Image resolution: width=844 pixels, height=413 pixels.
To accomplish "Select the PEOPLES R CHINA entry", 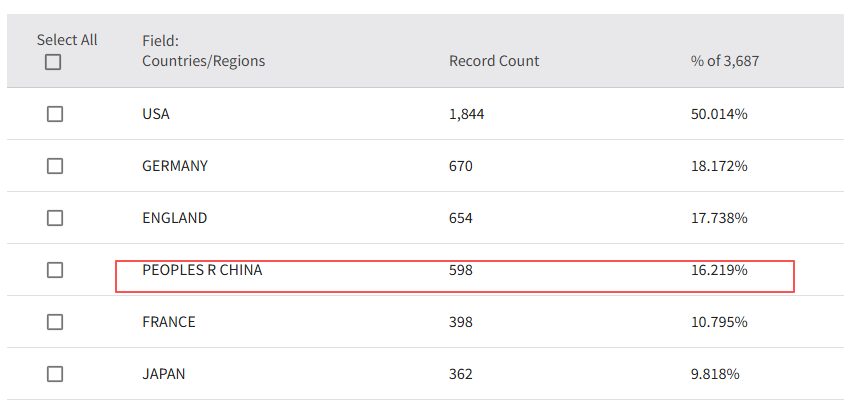I will pos(202,270).
